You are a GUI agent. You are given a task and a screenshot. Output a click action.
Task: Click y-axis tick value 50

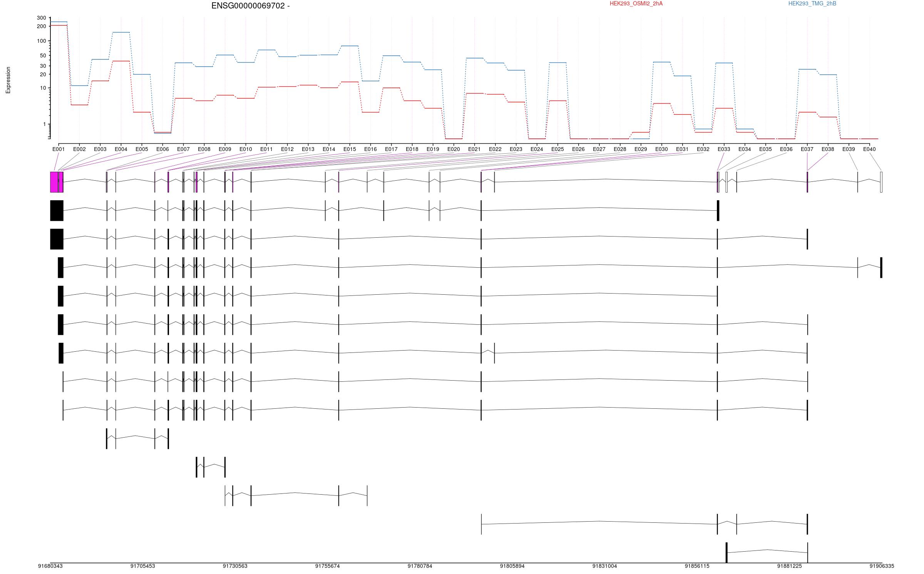point(43,55)
